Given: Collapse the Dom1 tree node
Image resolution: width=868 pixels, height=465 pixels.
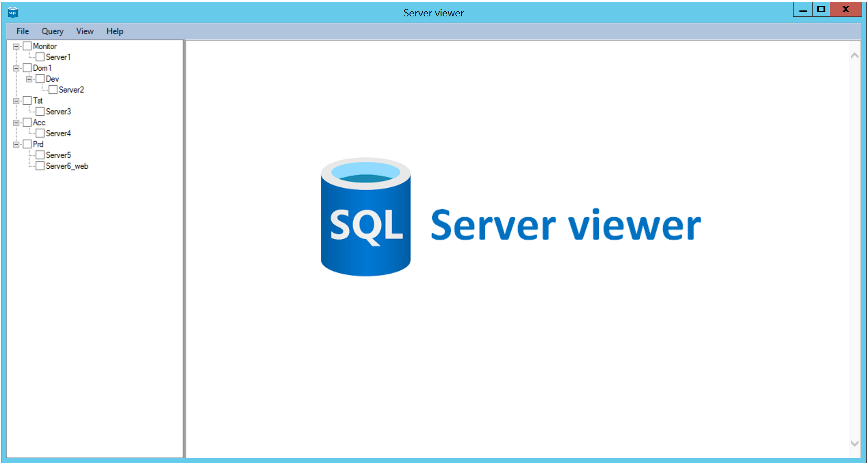Looking at the screenshot, I should [x=16, y=68].
